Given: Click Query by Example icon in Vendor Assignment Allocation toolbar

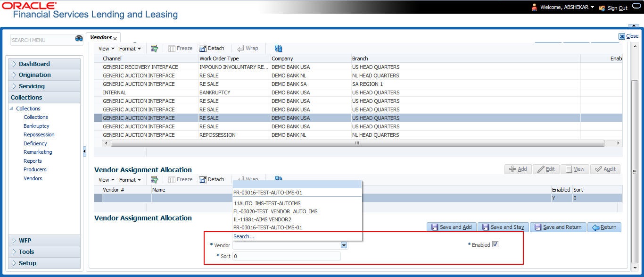Looking at the screenshot, I should point(154,179).
